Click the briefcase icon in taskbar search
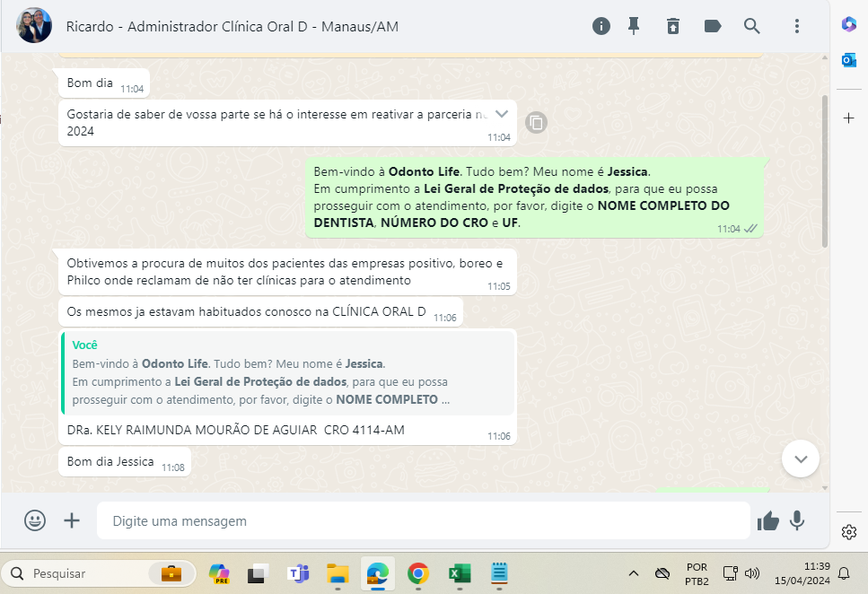 [171, 573]
